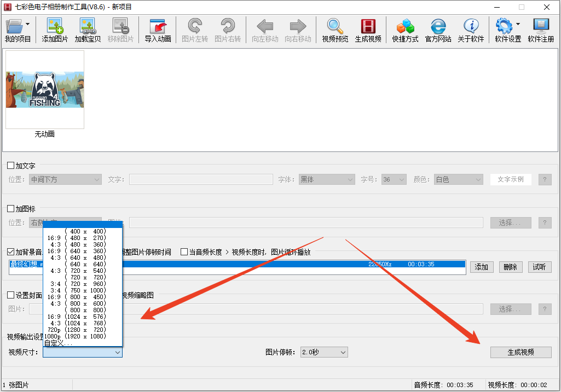Screen dimensions: 561x392
Task: Enable the 加图标 add icon checkbox
Action: coord(10,209)
